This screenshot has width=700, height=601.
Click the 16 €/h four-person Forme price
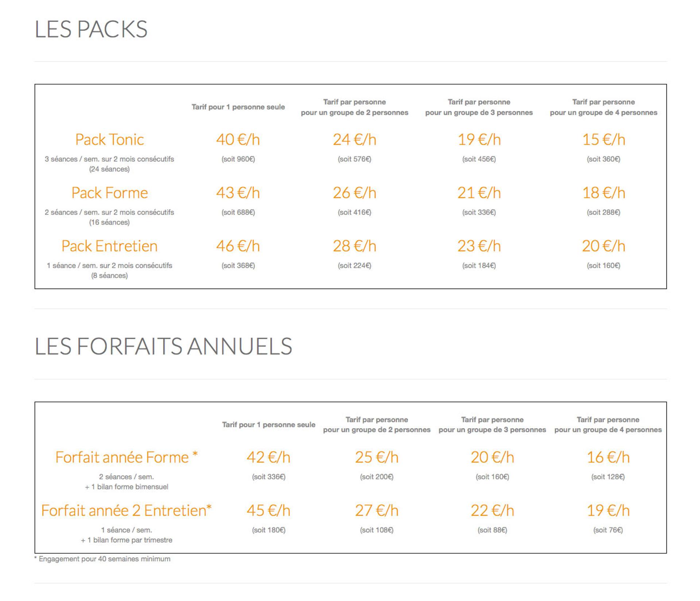pos(608,457)
